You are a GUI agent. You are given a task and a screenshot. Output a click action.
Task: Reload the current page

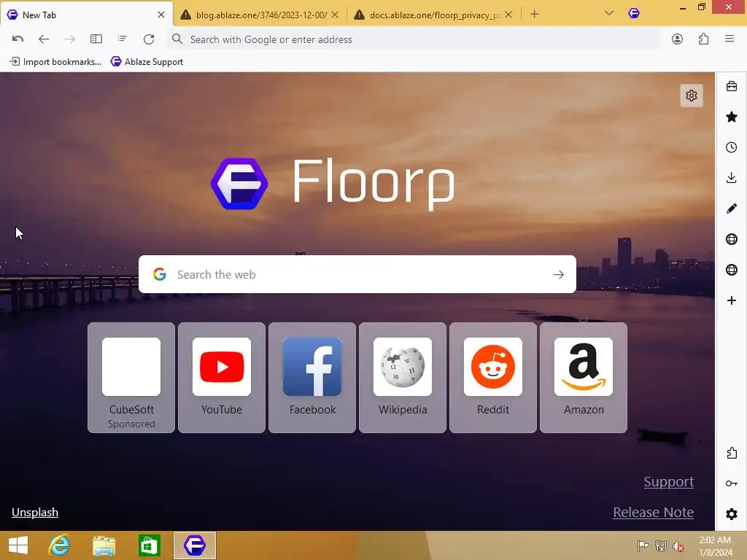click(149, 39)
